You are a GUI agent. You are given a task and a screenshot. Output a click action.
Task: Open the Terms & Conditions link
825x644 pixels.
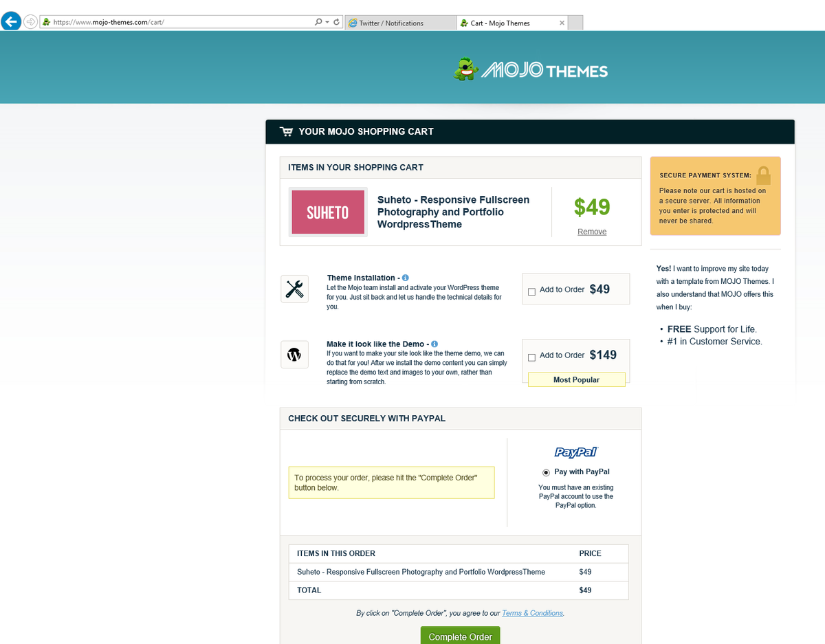tap(532, 613)
